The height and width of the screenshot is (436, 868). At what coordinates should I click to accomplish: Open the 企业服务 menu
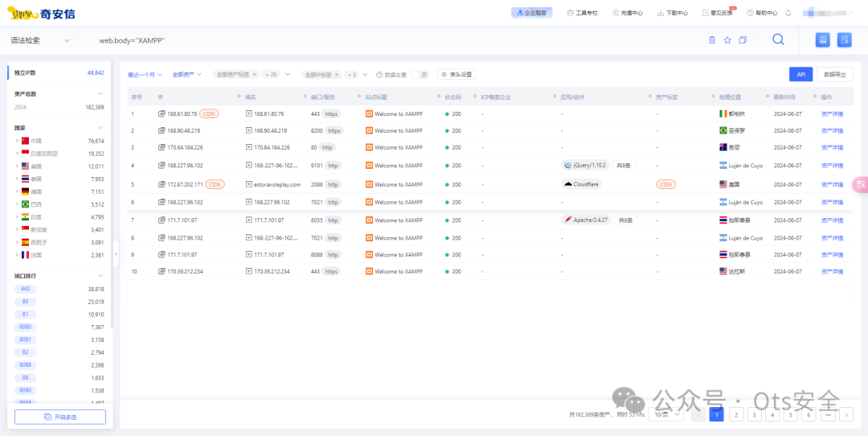pos(531,13)
